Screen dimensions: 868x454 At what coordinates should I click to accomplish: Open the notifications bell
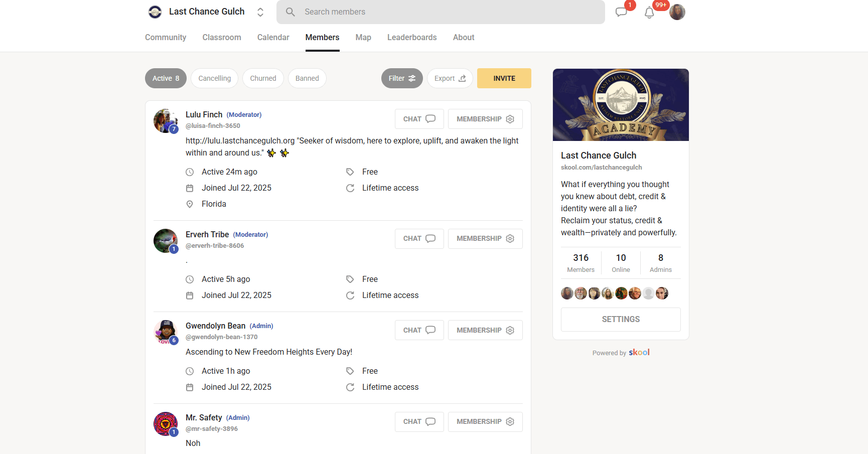(649, 13)
